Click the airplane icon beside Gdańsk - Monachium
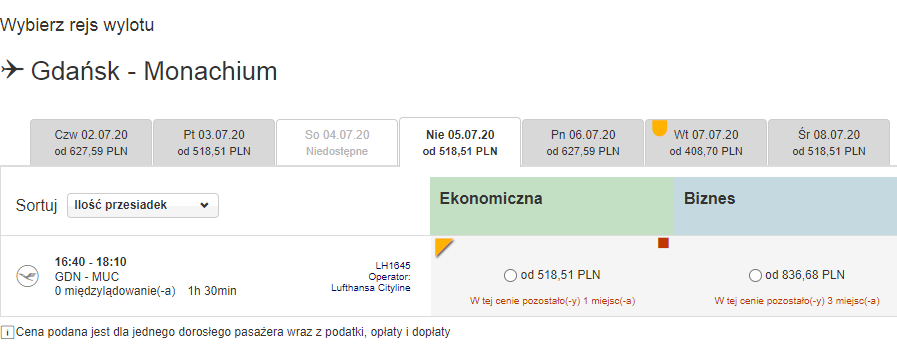This screenshot has height=360, width=897. coord(12,70)
